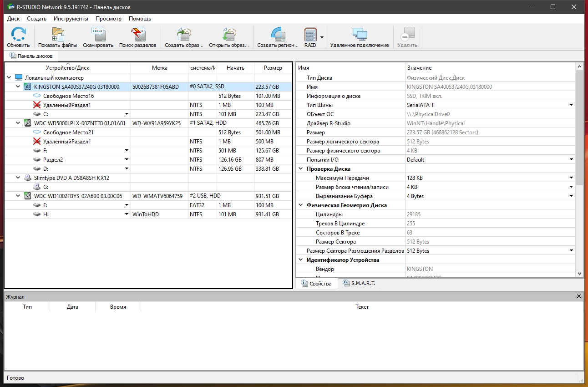The height and width of the screenshot is (387, 588).
Task: Click the Создать регион icon
Action: click(x=278, y=35)
